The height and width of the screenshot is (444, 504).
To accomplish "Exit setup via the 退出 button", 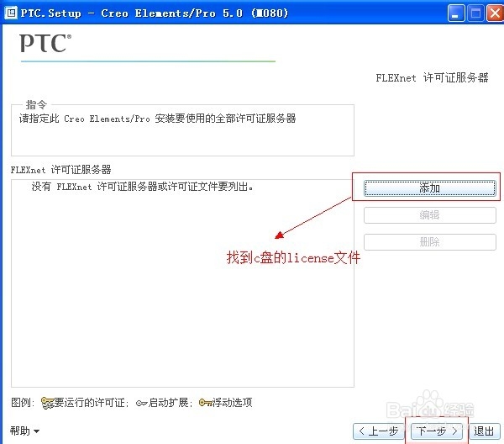I will 484,431.
